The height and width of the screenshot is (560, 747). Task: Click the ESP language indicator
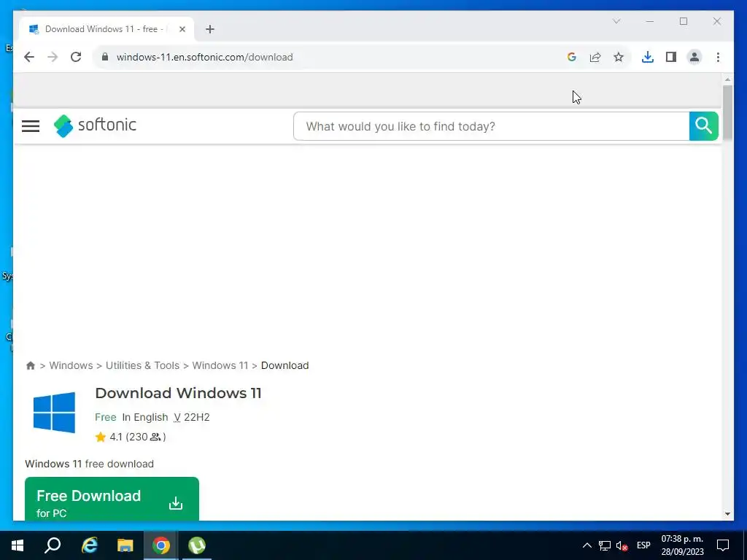click(643, 545)
